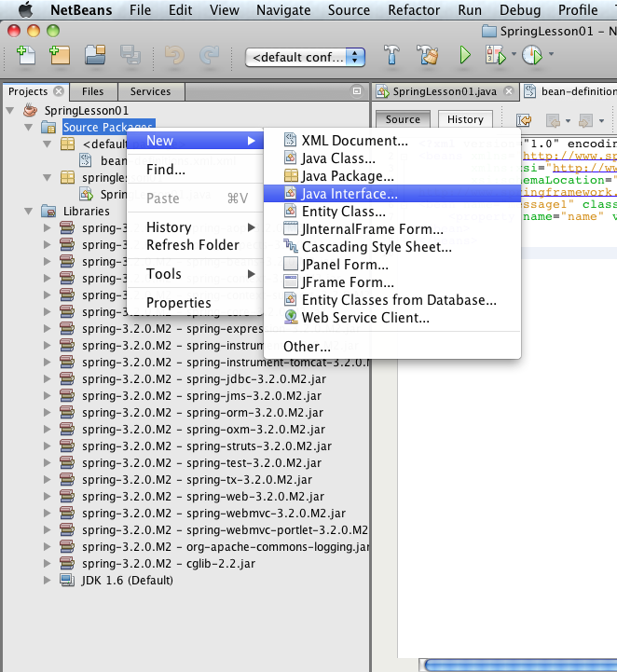This screenshot has height=672, width=617.
Task: Click the Redo toolbar icon
Action: (x=209, y=55)
